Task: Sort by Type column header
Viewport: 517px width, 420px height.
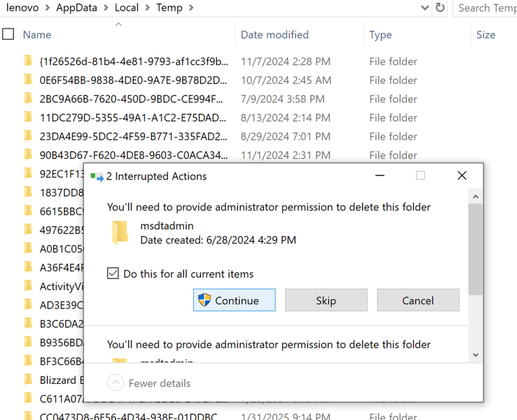Action: (x=381, y=35)
